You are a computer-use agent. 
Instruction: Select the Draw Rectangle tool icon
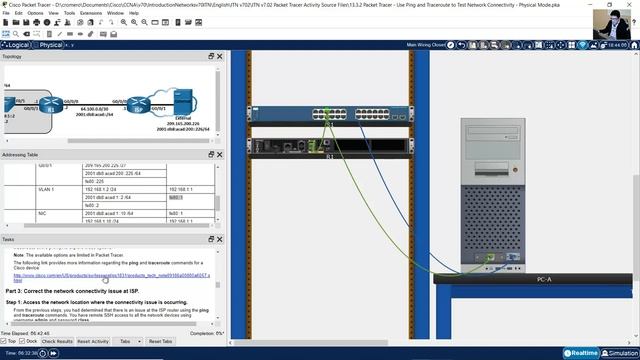(x=70, y=34)
